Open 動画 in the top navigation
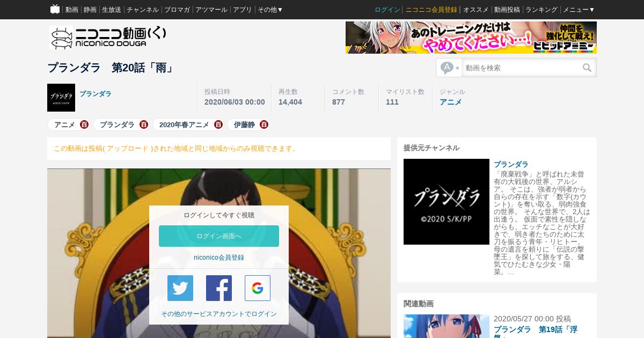The height and width of the screenshot is (338, 644). click(71, 10)
